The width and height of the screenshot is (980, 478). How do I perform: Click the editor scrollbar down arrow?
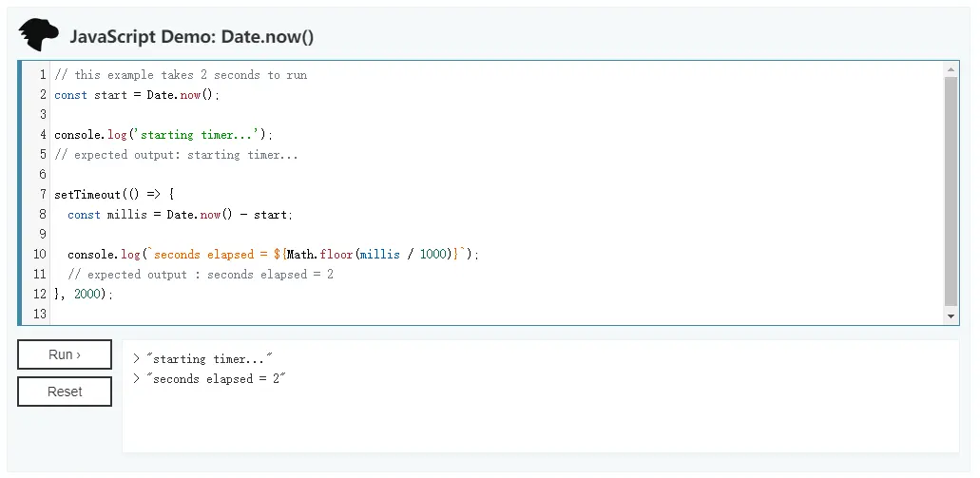(x=951, y=316)
